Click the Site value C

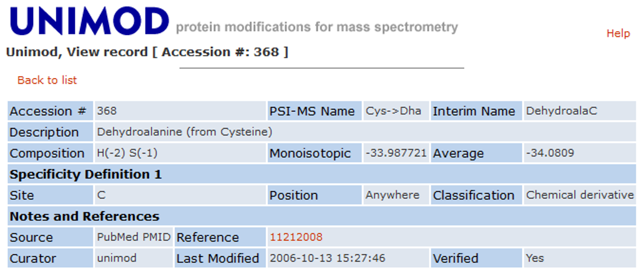point(101,195)
